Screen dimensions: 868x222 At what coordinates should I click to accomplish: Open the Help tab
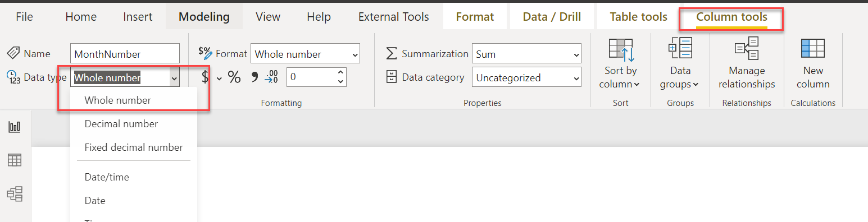point(319,17)
